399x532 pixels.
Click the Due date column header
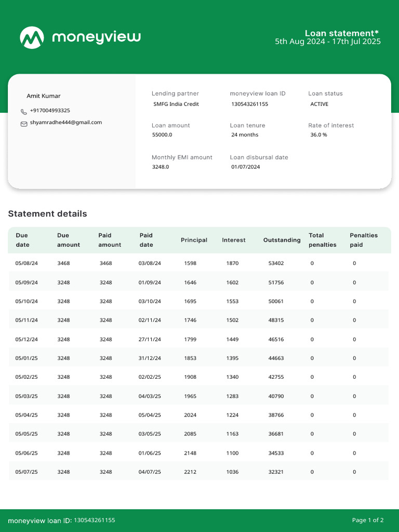tap(22, 240)
